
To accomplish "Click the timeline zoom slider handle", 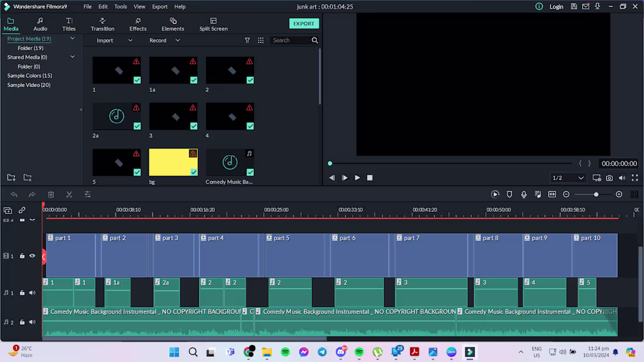I will click(x=596, y=195).
